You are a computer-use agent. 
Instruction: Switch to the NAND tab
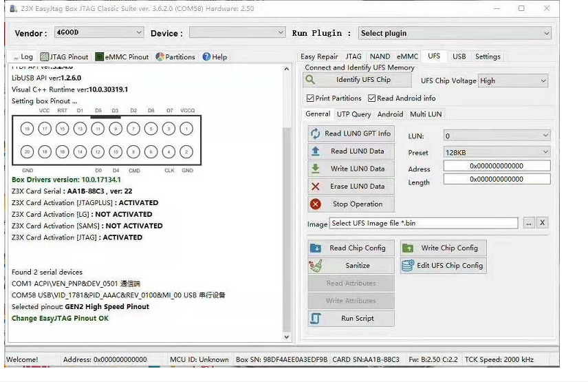pos(380,56)
